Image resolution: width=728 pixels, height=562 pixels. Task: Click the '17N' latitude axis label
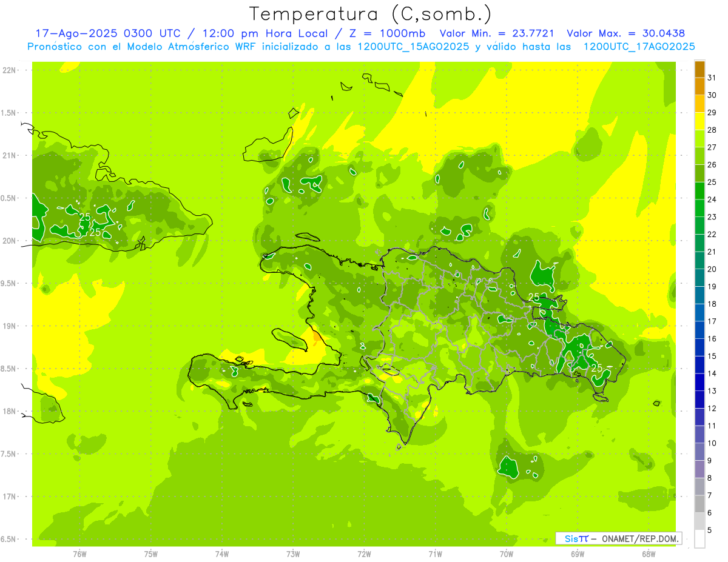tap(10, 497)
